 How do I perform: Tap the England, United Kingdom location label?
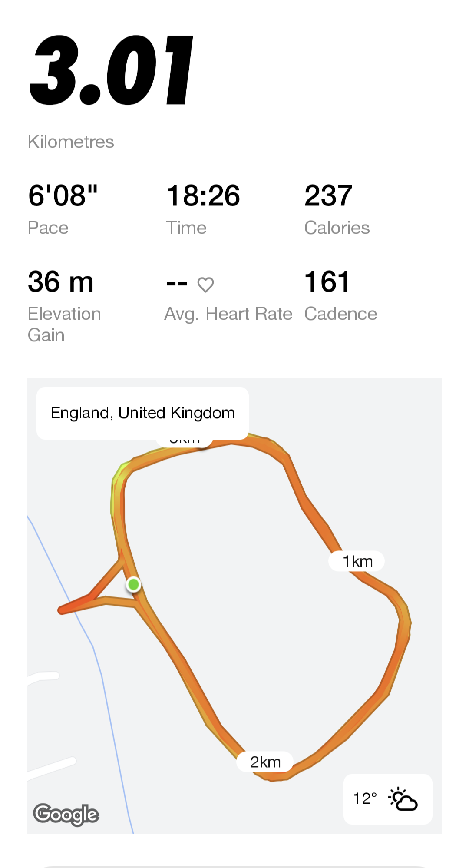(142, 413)
